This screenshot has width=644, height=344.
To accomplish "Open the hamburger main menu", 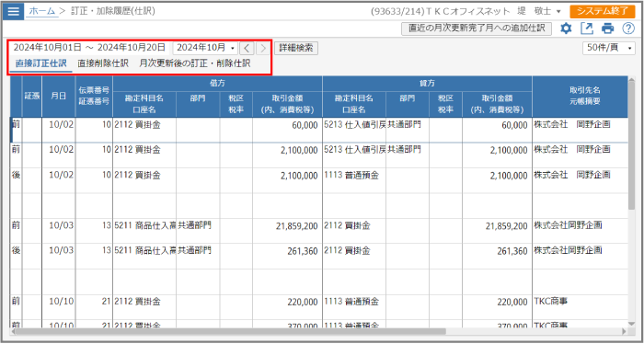I will point(13,11).
